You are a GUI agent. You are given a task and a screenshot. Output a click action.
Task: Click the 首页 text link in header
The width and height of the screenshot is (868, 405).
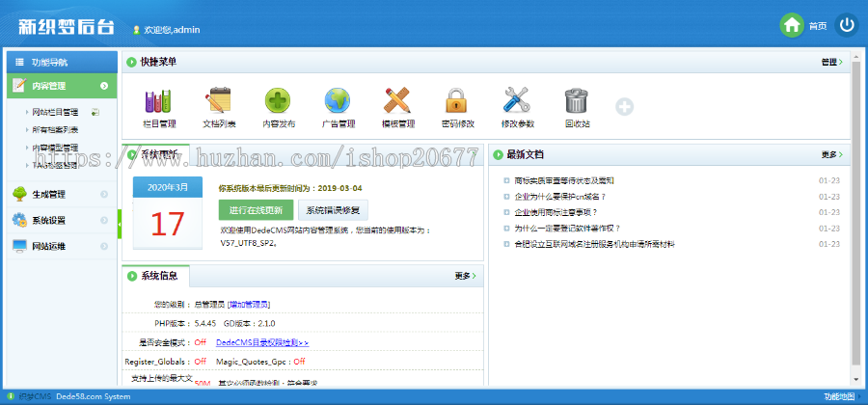pyautogui.click(x=818, y=26)
